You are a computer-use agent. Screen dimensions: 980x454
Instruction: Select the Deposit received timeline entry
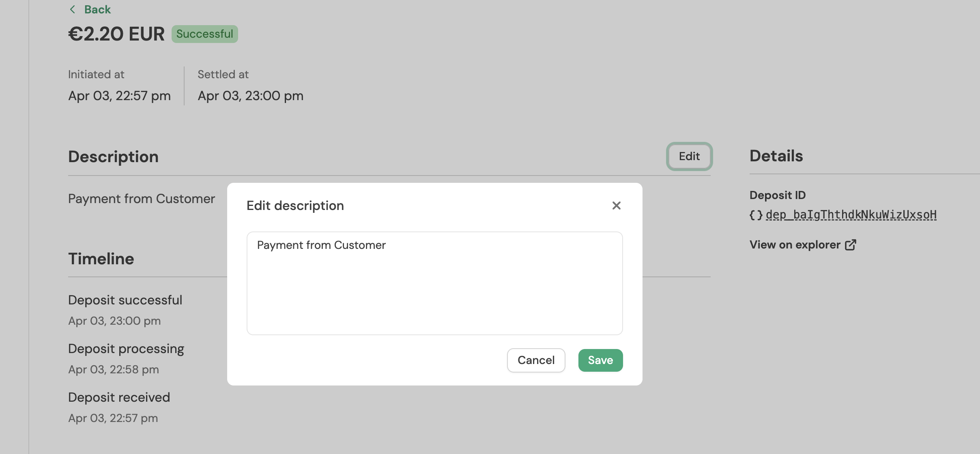click(x=119, y=397)
